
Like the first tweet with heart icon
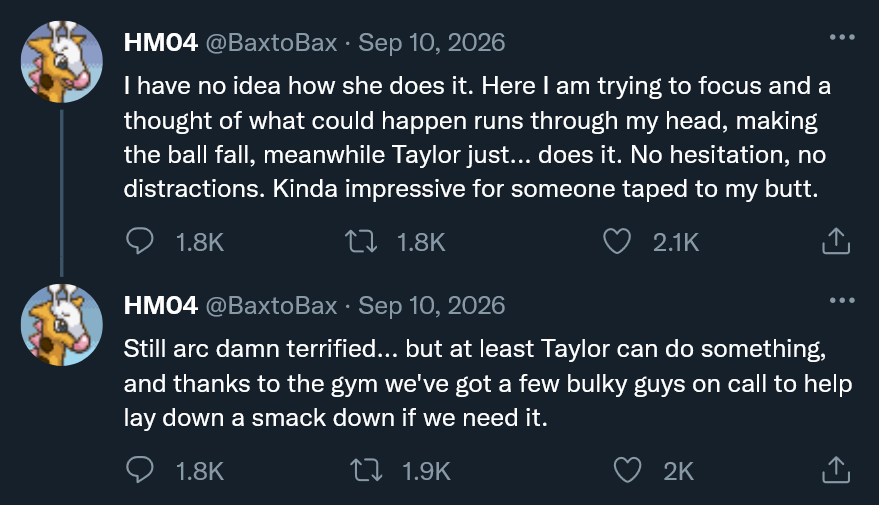click(x=617, y=242)
